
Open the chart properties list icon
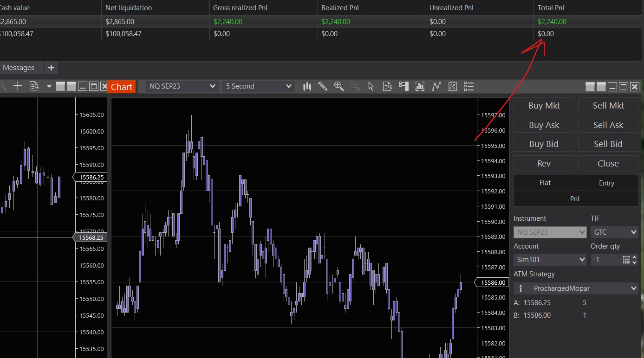(x=469, y=86)
